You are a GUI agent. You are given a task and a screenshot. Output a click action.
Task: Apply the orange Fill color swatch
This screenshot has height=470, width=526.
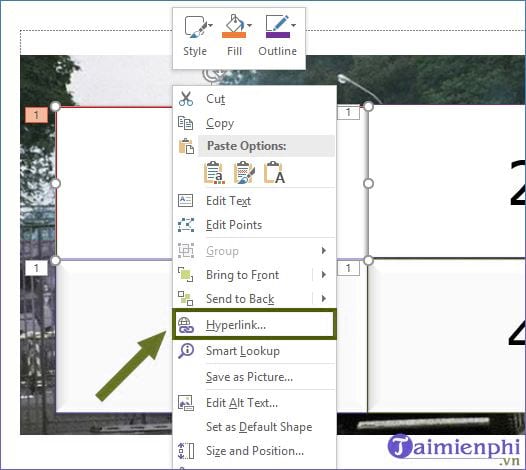click(x=234, y=35)
